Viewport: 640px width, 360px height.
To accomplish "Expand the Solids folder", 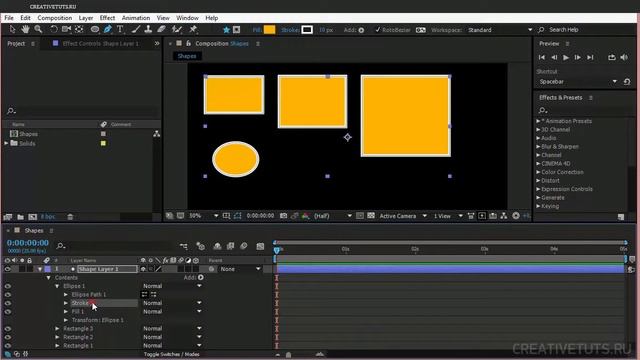I will 6,143.
